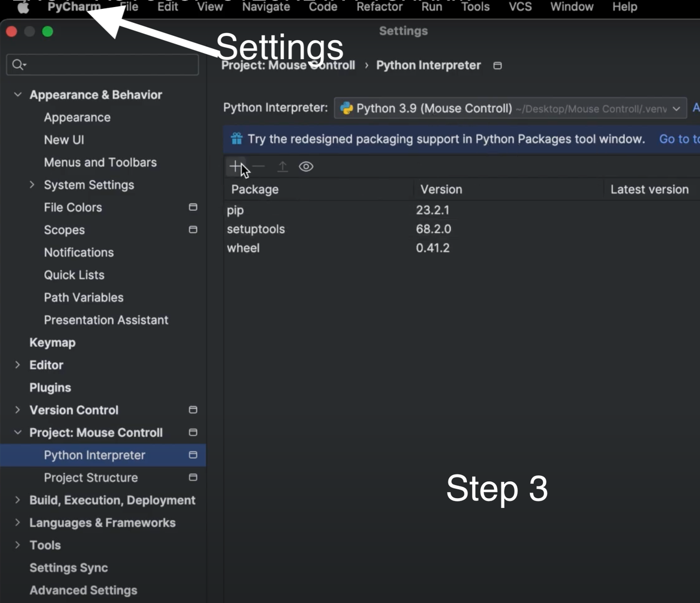Viewport: 700px width, 603px height.
Task: Click the settings search input field
Action: pos(102,64)
